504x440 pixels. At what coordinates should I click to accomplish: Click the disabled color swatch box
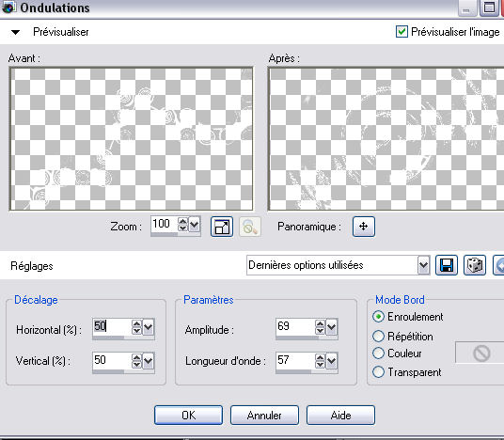click(x=480, y=353)
